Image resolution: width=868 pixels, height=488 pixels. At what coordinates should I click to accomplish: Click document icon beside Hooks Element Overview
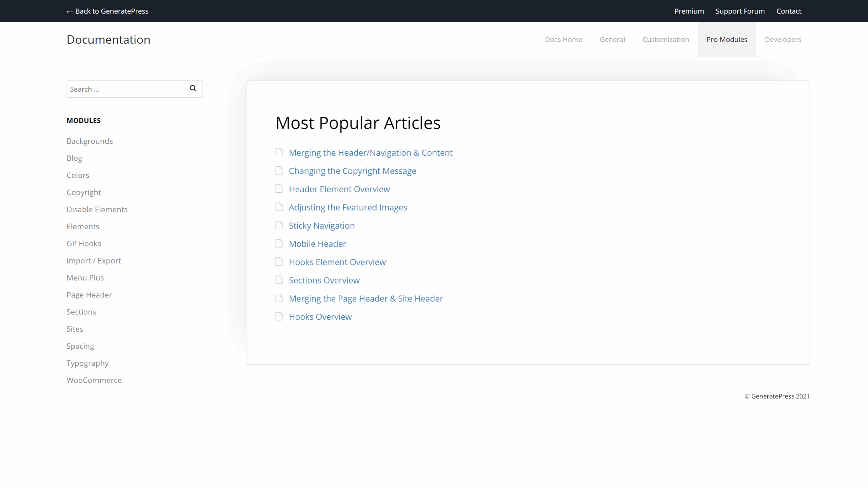click(x=279, y=262)
